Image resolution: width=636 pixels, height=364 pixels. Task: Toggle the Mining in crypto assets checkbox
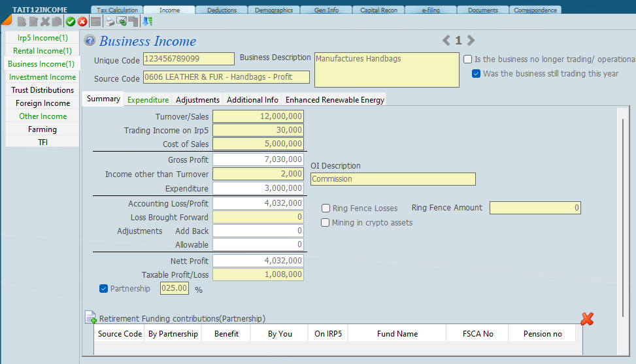pos(326,222)
